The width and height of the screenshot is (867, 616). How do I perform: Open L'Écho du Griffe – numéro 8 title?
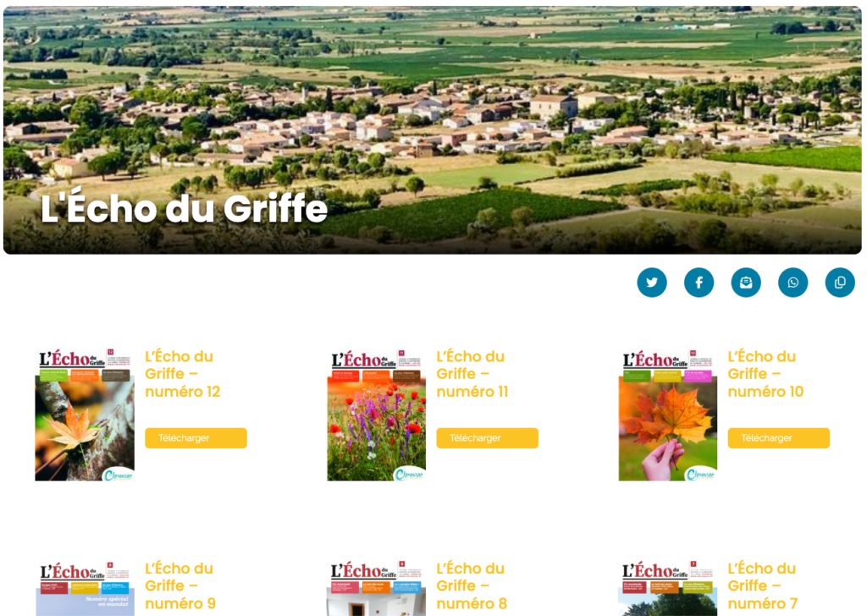(472, 586)
